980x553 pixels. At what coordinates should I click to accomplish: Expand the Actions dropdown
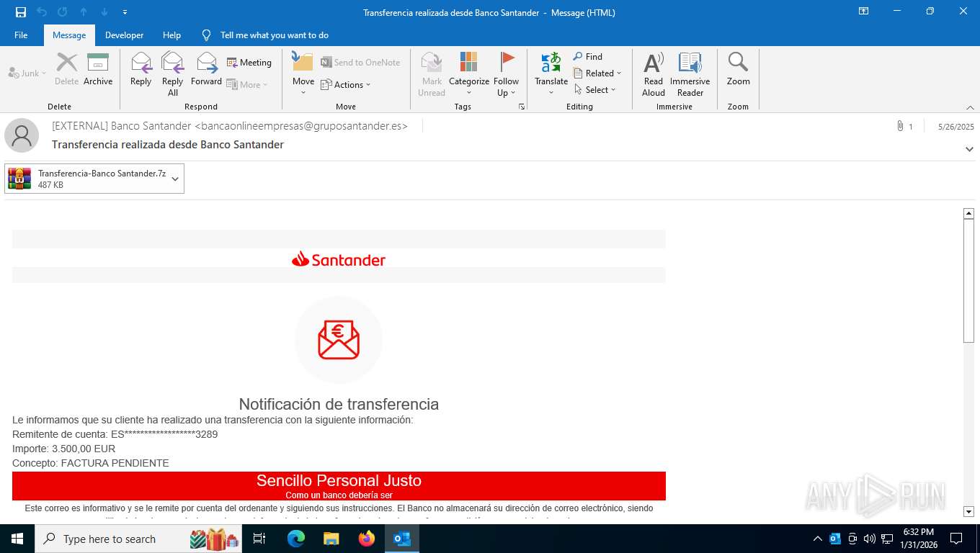click(x=346, y=84)
